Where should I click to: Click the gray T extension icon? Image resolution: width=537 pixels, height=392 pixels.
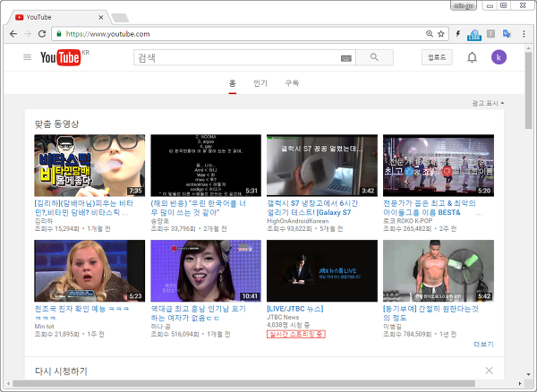490,33
